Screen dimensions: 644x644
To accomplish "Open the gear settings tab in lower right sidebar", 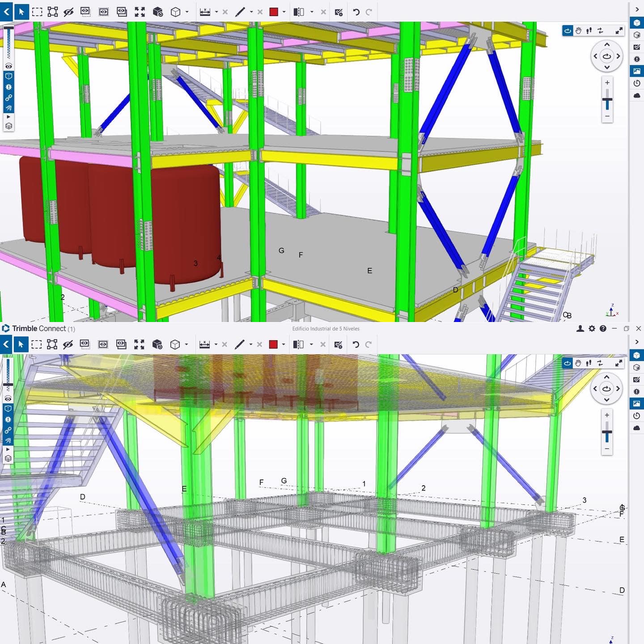I will coord(637,392).
